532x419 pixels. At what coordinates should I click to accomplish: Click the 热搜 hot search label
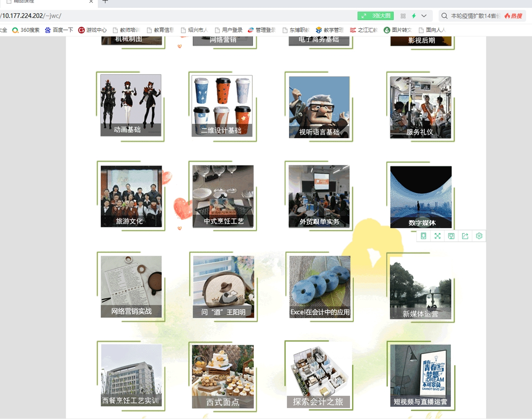click(513, 16)
